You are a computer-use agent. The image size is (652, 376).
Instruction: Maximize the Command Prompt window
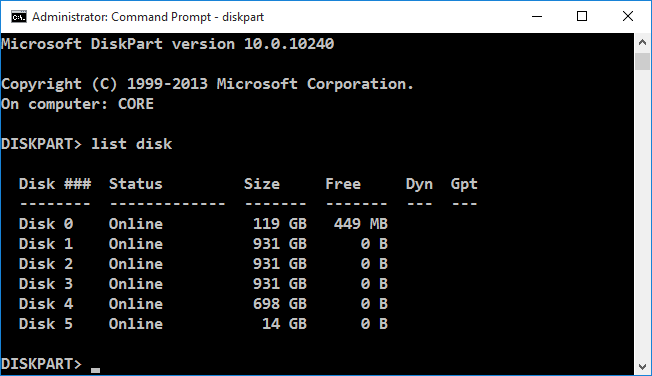click(582, 17)
